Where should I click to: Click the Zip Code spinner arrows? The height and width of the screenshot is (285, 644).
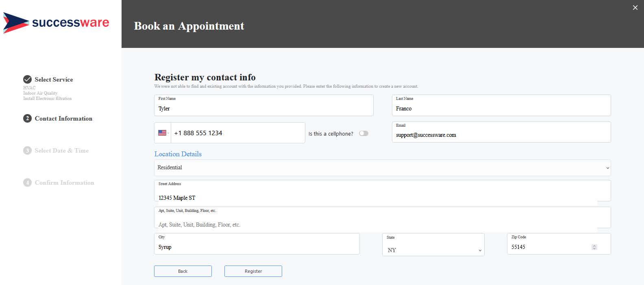click(x=594, y=247)
